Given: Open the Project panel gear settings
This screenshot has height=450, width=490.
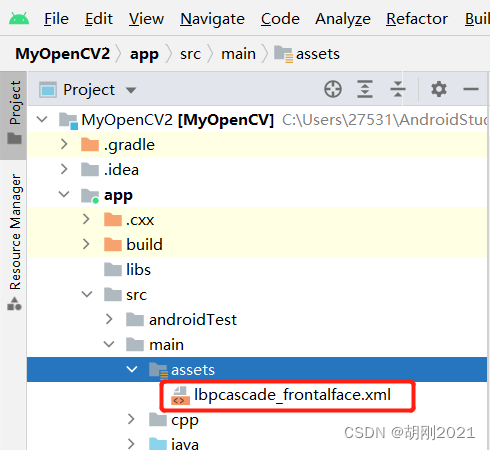Looking at the screenshot, I should [439, 89].
